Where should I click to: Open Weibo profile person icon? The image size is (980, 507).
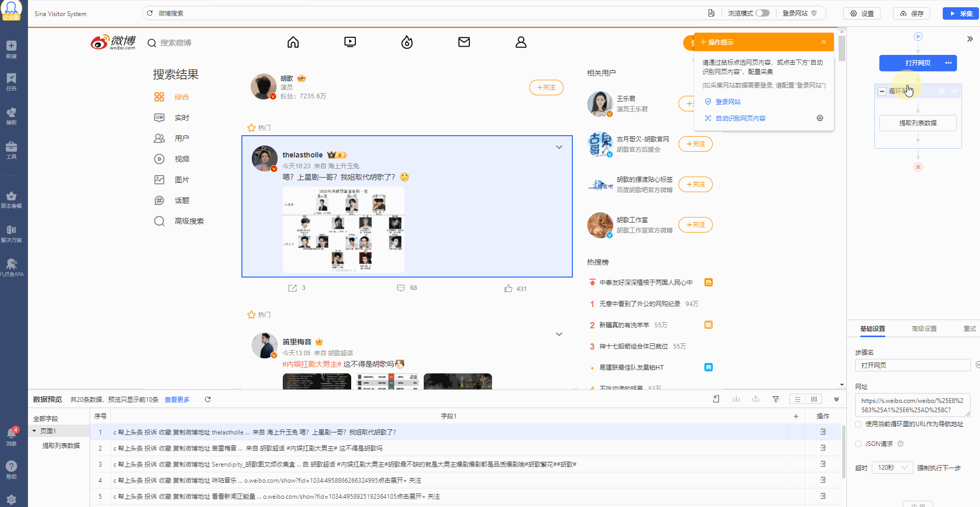[521, 42]
